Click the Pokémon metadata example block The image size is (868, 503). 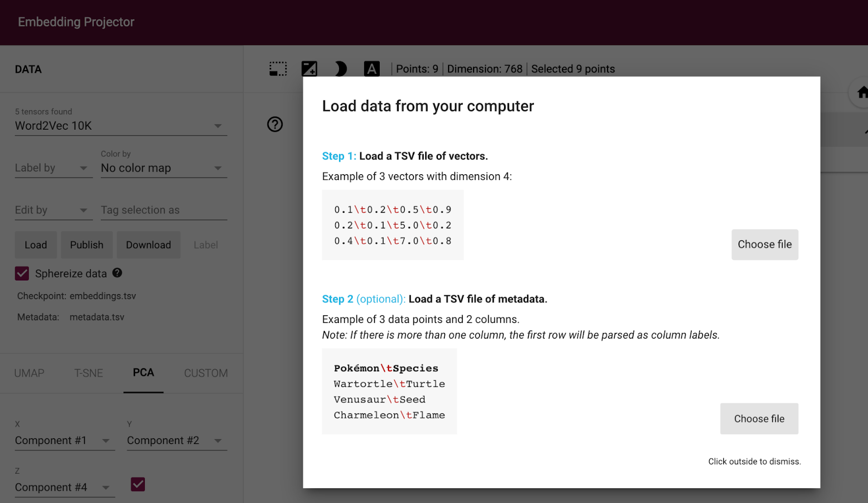(390, 391)
